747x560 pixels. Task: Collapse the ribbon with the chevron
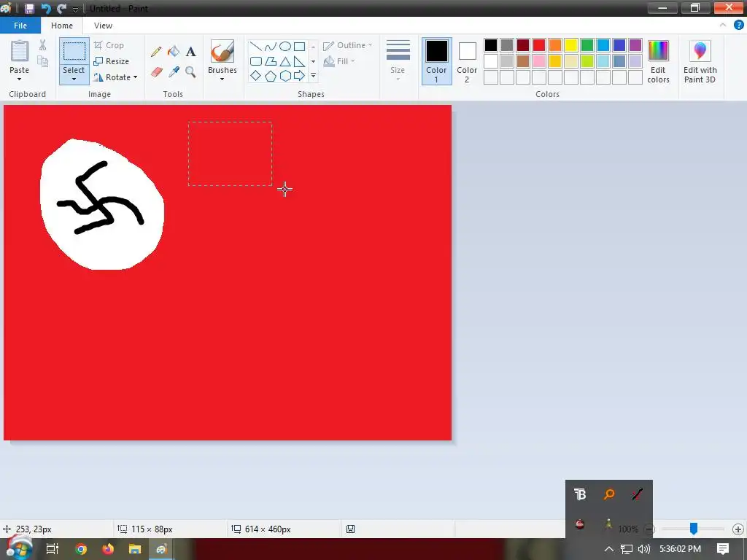pyautogui.click(x=723, y=26)
